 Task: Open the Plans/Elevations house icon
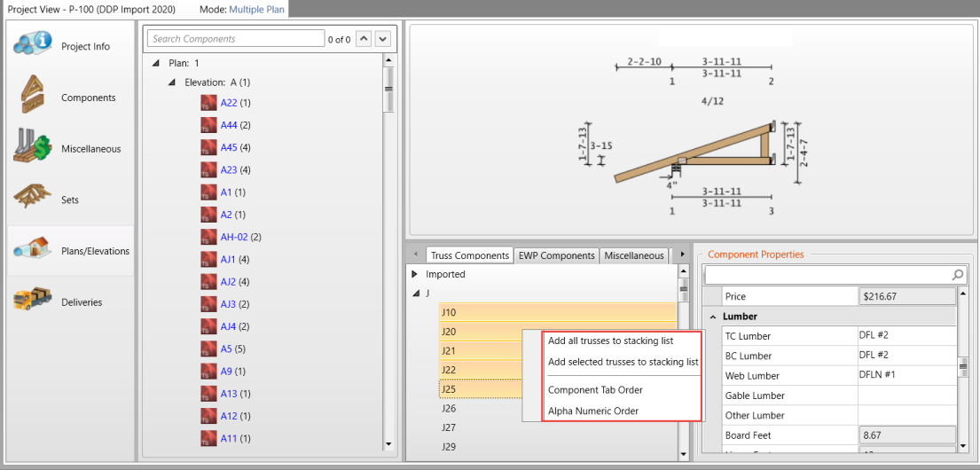(x=33, y=250)
